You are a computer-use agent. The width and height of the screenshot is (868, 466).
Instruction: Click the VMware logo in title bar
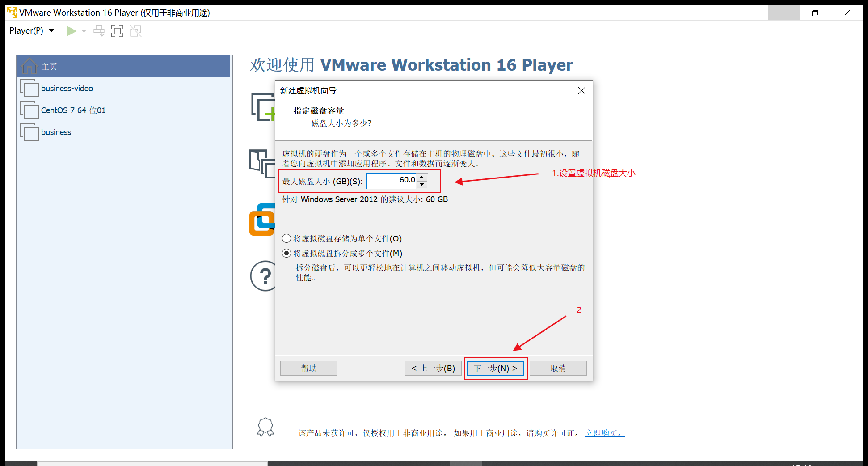click(12, 13)
